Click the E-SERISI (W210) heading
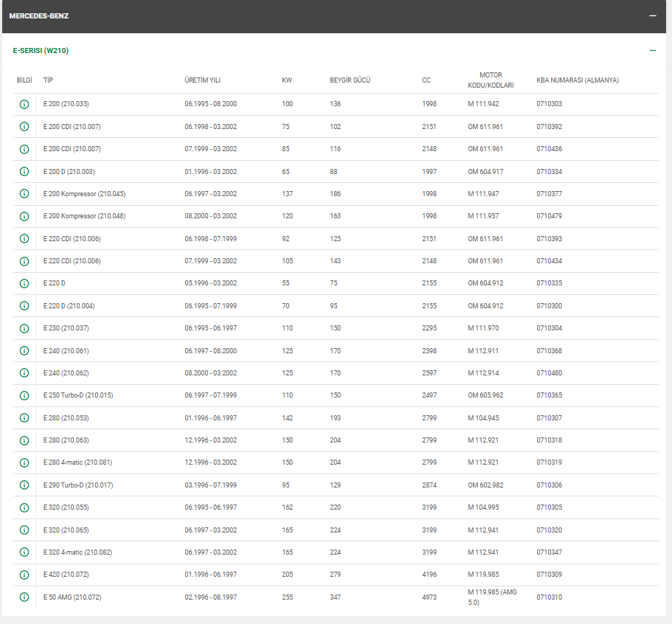Screen dimensions: 672x624 click(41, 51)
